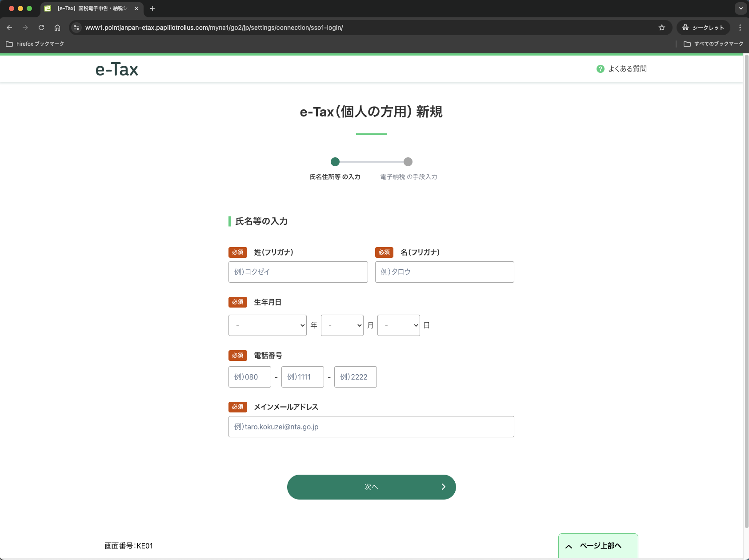Bookmark this page with the star icon
749x560 pixels.
[662, 27]
